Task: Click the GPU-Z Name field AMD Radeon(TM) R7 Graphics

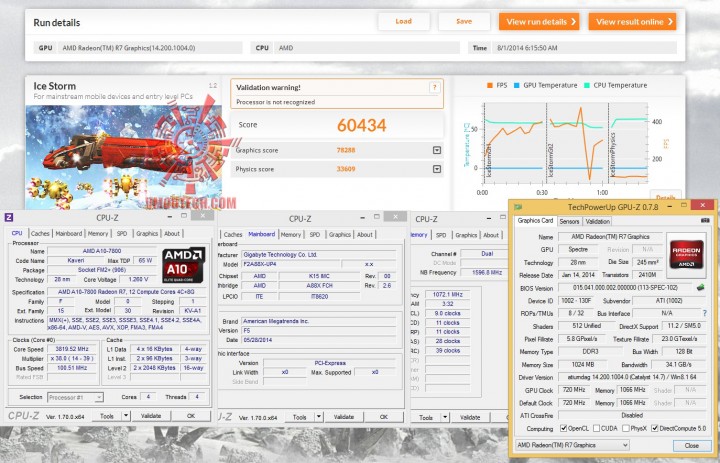Action: [610, 237]
